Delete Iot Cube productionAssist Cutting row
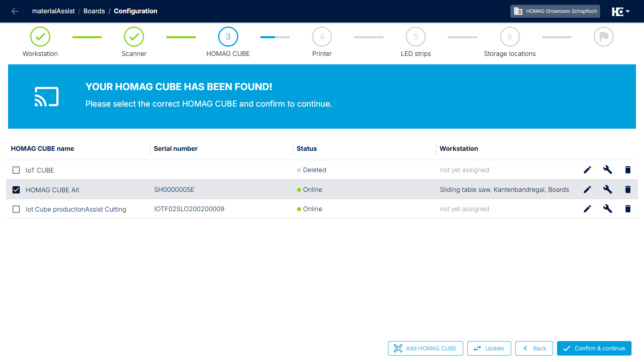Screen dimensions: 644x362 click(x=628, y=209)
